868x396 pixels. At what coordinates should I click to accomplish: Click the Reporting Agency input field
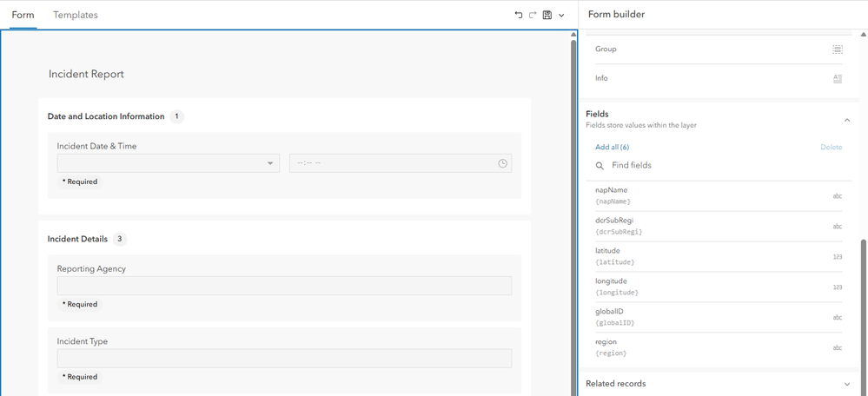click(284, 286)
